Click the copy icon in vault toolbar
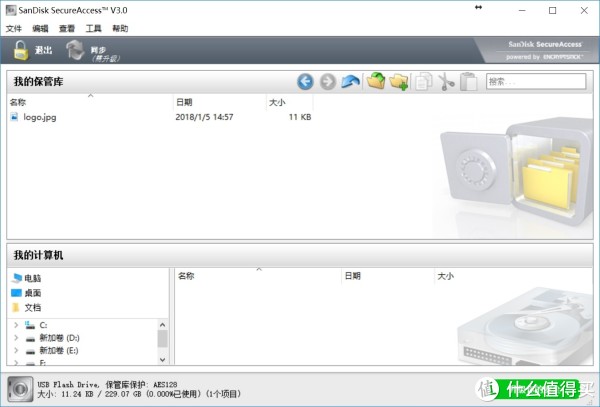Viewport: 600px width, 407px height. pyautogui.click(x=424, y=81)
